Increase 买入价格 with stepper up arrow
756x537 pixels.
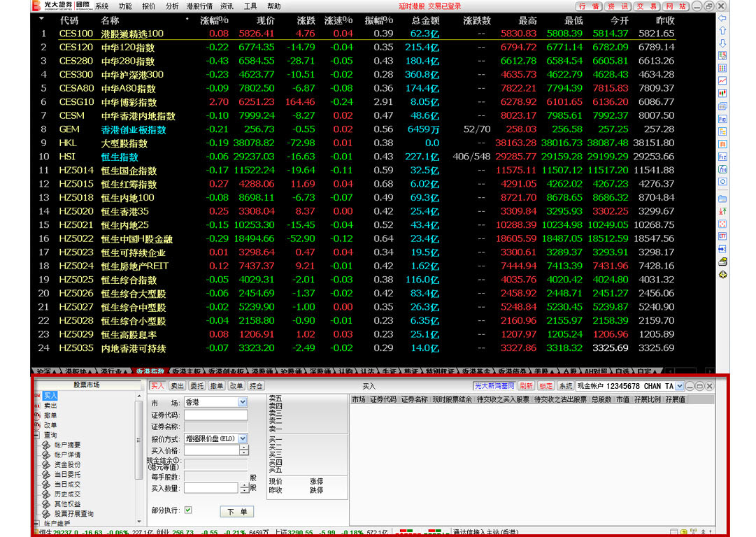245,447
